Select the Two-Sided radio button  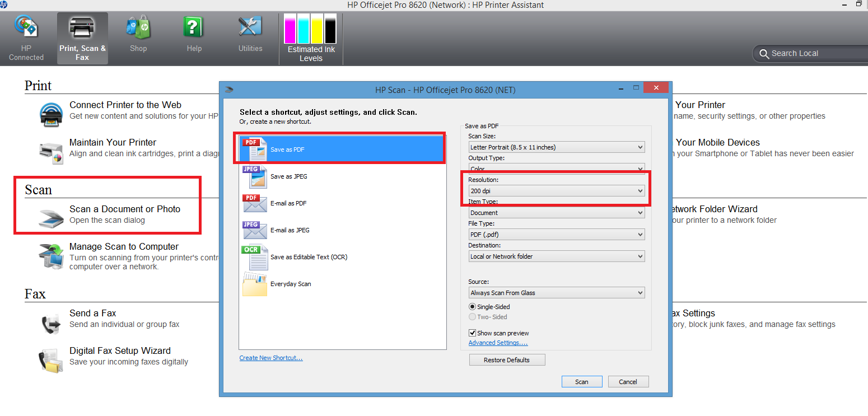(472, 317)
